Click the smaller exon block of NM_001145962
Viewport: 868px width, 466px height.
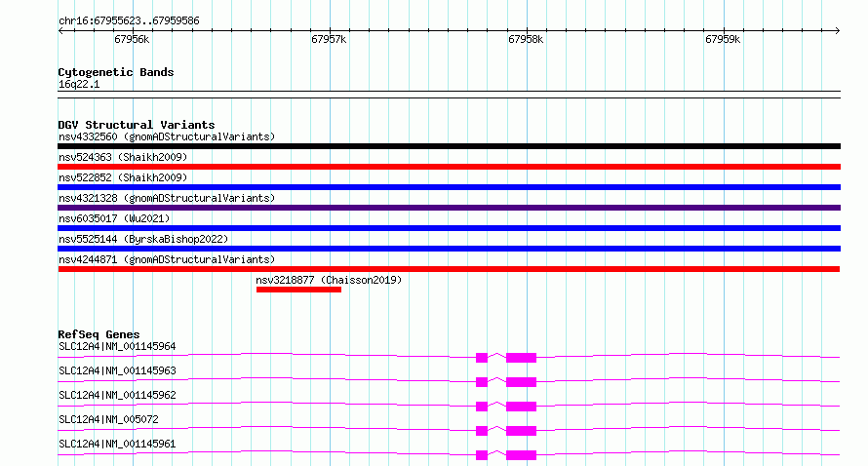pyautogui.click(x=482, y=407)
